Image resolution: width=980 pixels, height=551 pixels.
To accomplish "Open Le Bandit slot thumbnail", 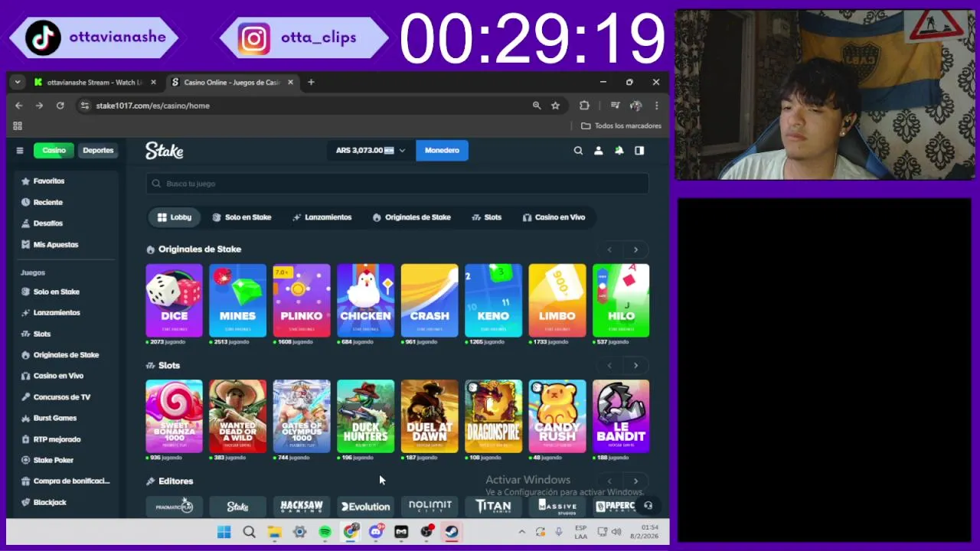I will 621,416.
